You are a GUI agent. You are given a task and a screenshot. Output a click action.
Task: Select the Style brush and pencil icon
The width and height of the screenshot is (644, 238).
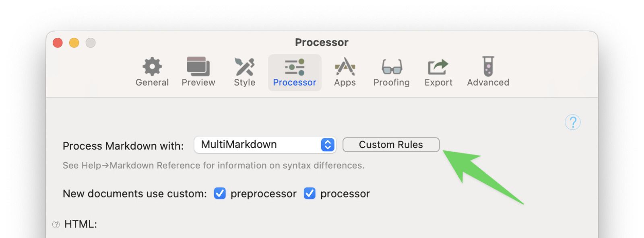coord(245,66)
